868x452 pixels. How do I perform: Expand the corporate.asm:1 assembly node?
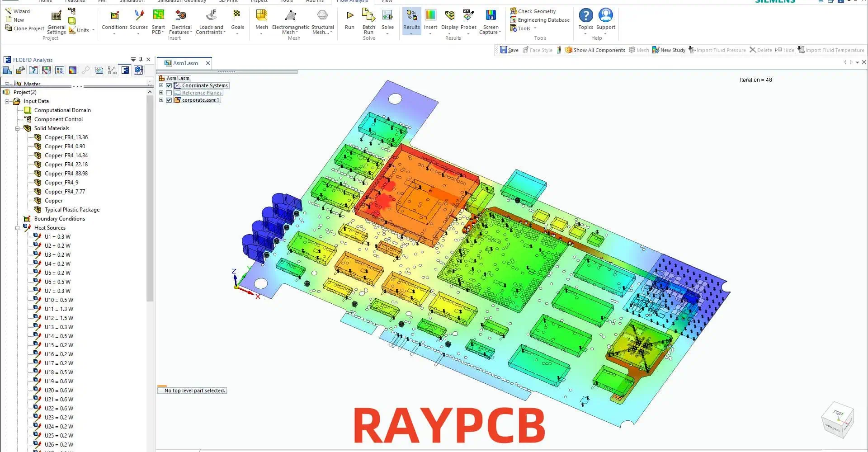click(161, 100)
